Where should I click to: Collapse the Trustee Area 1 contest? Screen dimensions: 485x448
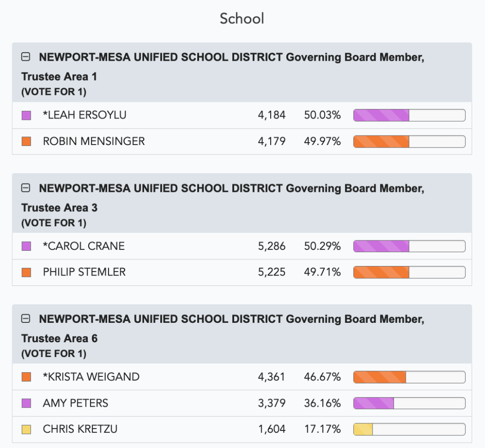coord(26,57)
